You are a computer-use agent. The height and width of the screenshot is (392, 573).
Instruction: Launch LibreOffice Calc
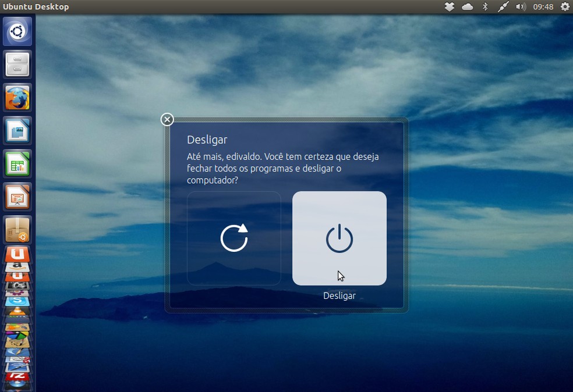[x=17, y=164]
